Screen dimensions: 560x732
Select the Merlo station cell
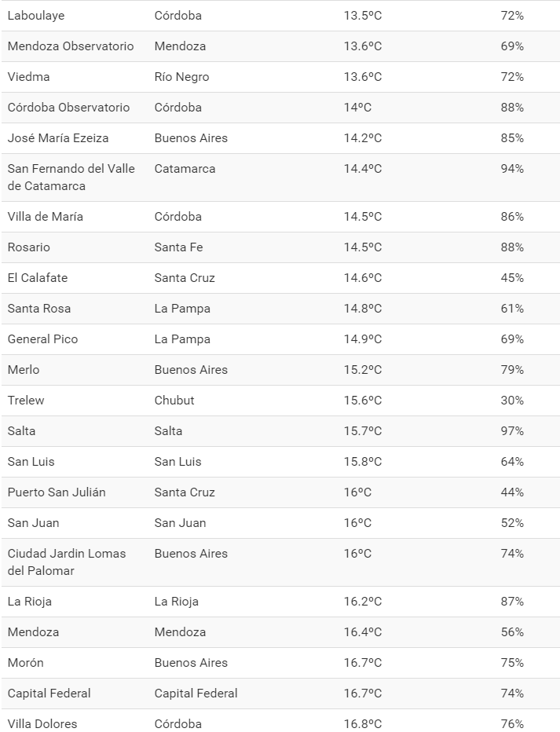pos(24,370)
